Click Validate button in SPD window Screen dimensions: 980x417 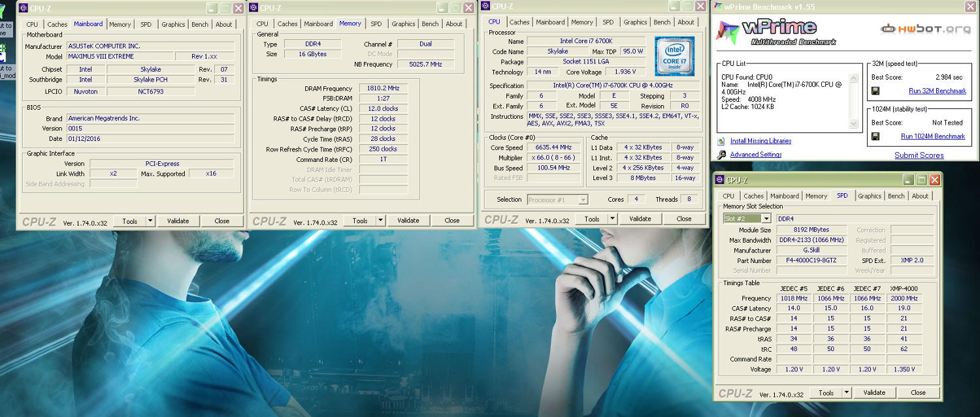click(x=874, y=393)
